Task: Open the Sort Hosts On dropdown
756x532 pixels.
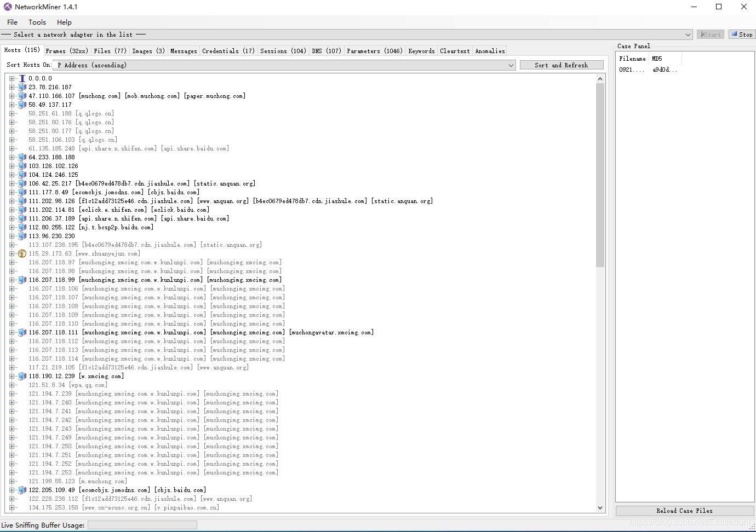Action: point(284,65)
